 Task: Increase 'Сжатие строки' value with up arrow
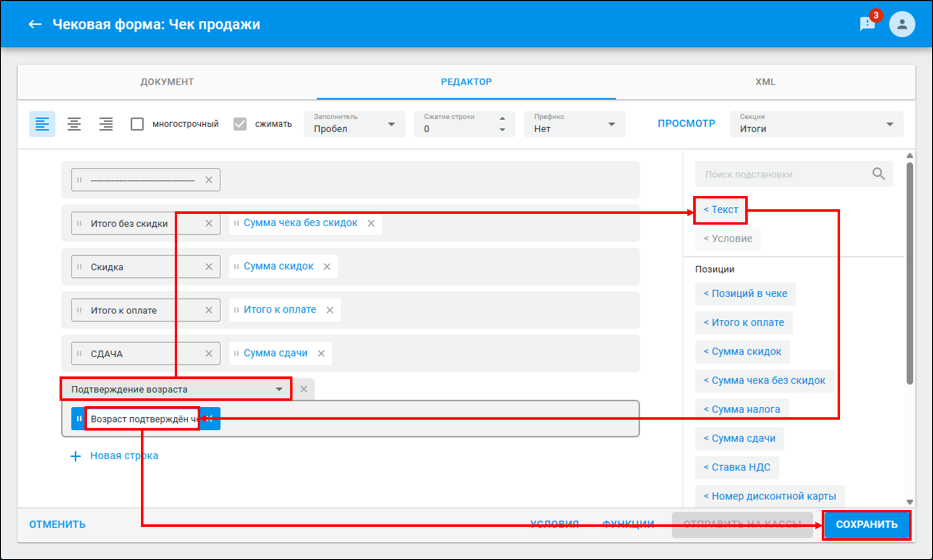[502, 118]
